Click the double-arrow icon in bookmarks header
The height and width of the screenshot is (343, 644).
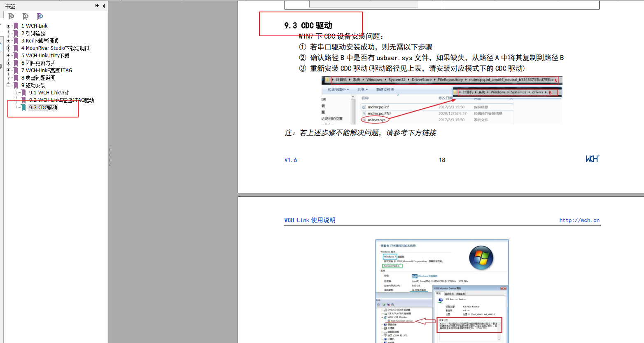point(97,6)
